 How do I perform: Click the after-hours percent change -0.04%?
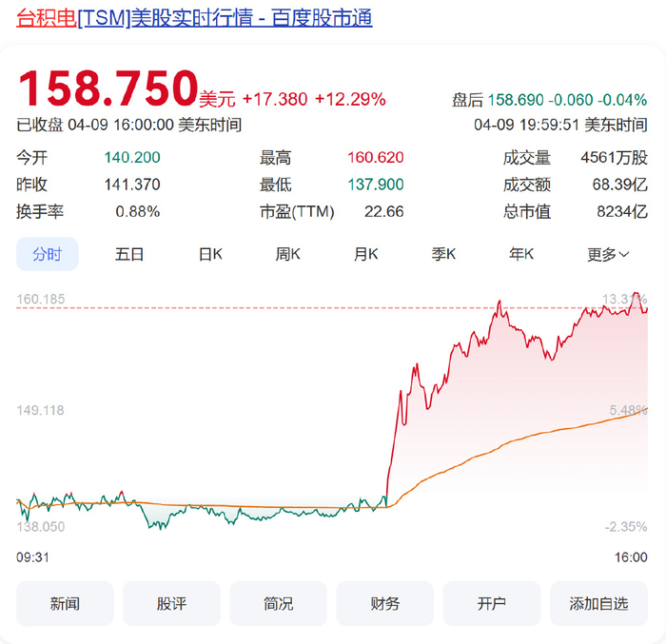[x=622, y=100]
